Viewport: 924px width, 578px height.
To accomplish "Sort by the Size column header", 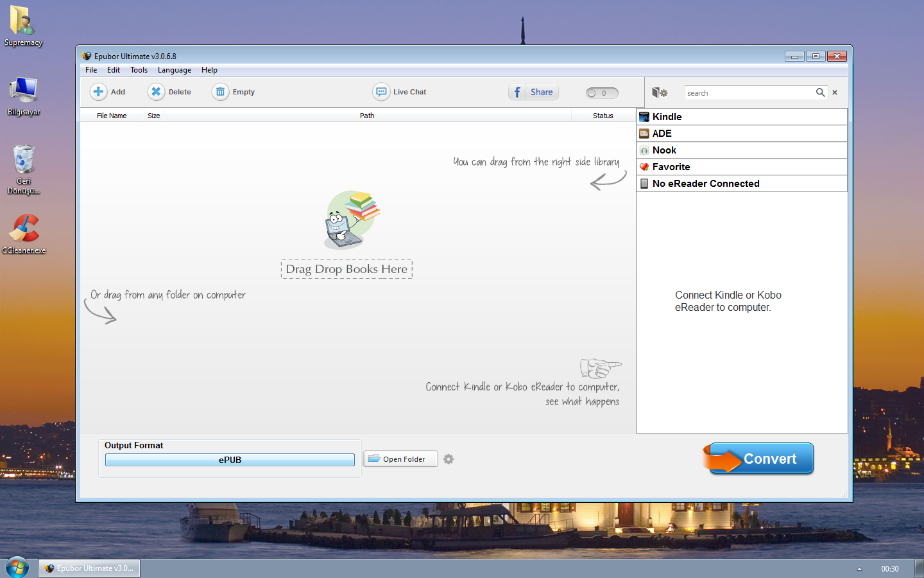I will (154, 116).
